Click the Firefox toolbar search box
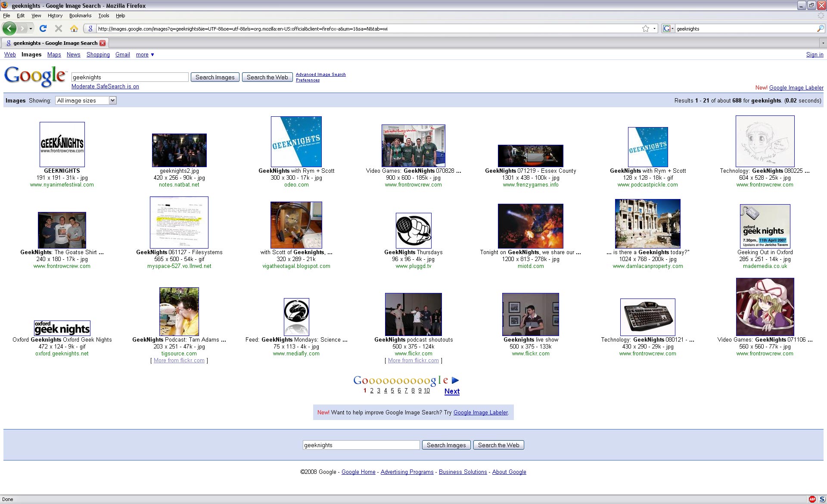Screen dimensions: 827x504 pos(745,28)
